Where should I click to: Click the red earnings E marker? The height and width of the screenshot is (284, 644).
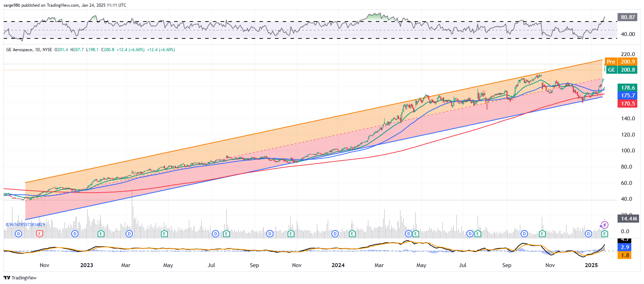[x=39, y=234]
